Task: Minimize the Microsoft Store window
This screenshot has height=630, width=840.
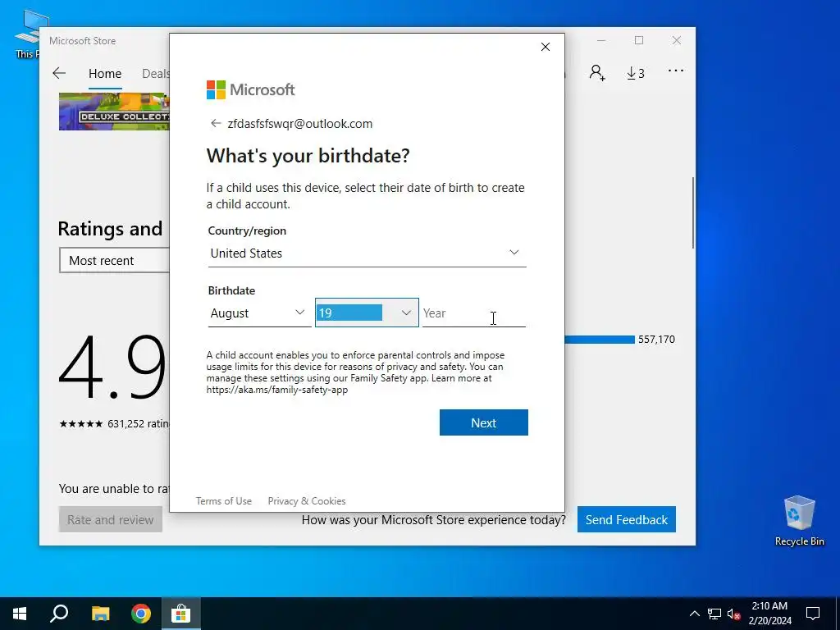Action: (x=601, y=40)
